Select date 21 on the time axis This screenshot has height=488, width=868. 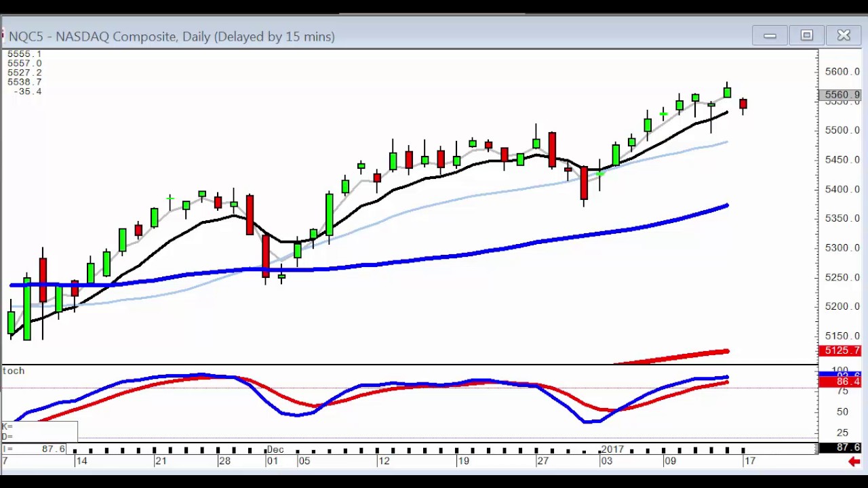click(161, 461)
